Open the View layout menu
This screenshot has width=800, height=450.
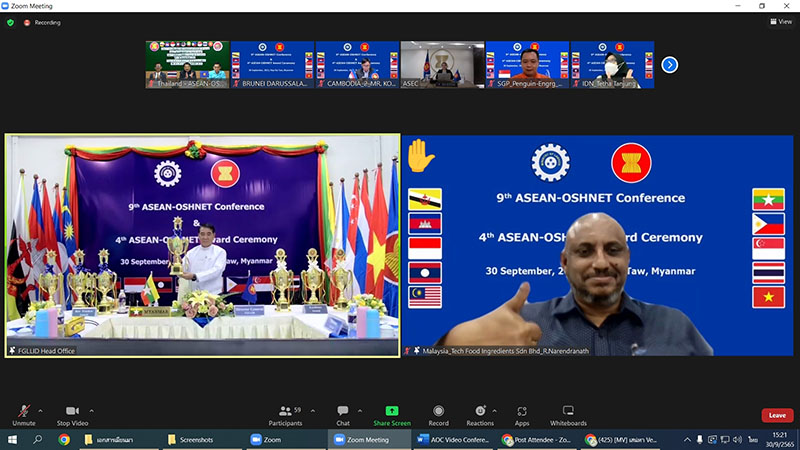click(780, 21)
